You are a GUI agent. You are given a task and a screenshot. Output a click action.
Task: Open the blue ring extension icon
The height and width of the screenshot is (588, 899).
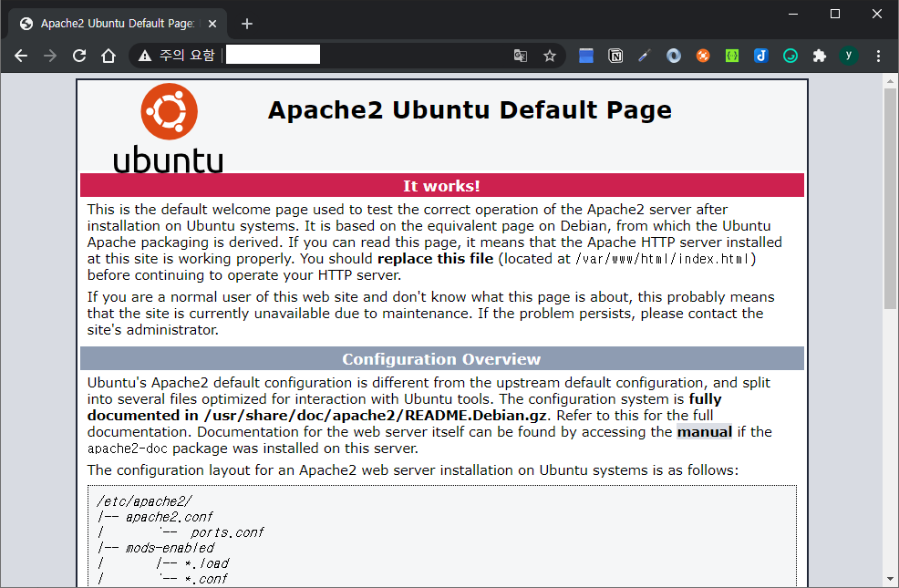(x=674, y=56)
